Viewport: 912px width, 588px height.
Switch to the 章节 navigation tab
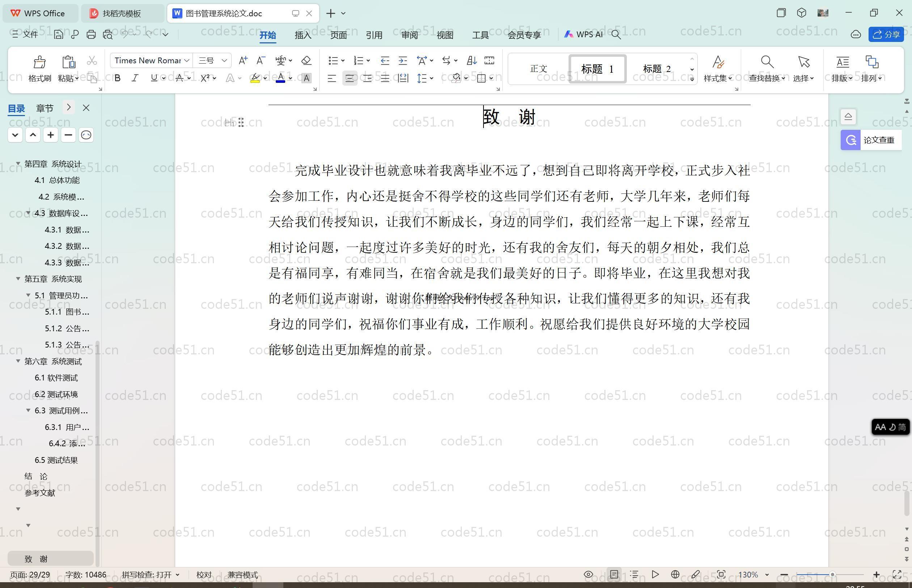click(x=45, y=108)
